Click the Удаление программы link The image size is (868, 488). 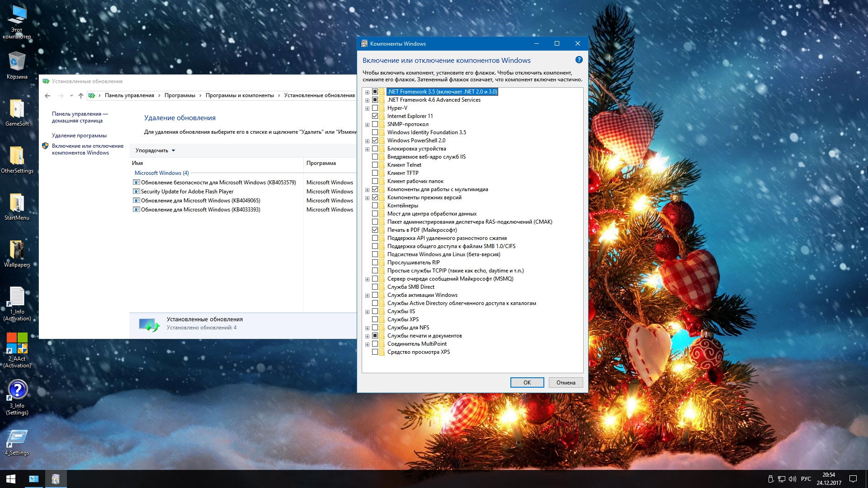[x=79, y=136]
